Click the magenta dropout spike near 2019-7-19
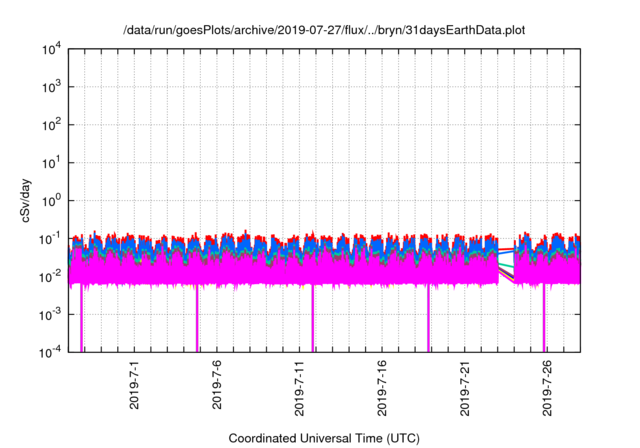The image size is (640, 448). tap(428, 318)
